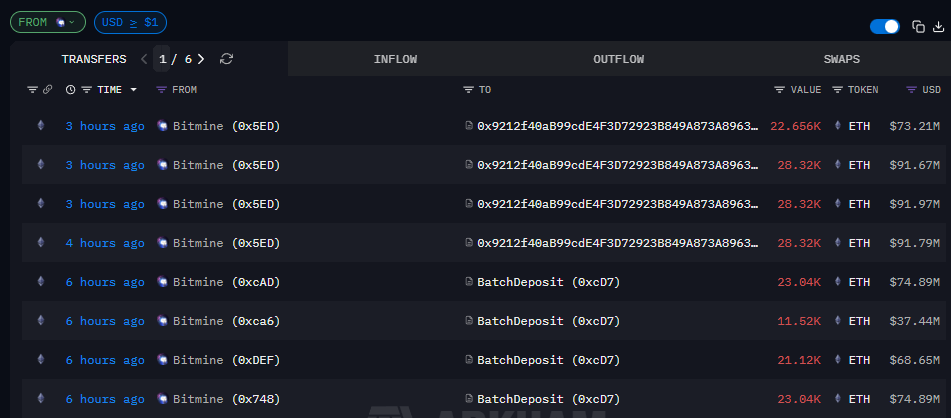The height and width of the screenshot is (418, 951).
Task: Go to previous transfers page arrow
Action: coord(144,59)
